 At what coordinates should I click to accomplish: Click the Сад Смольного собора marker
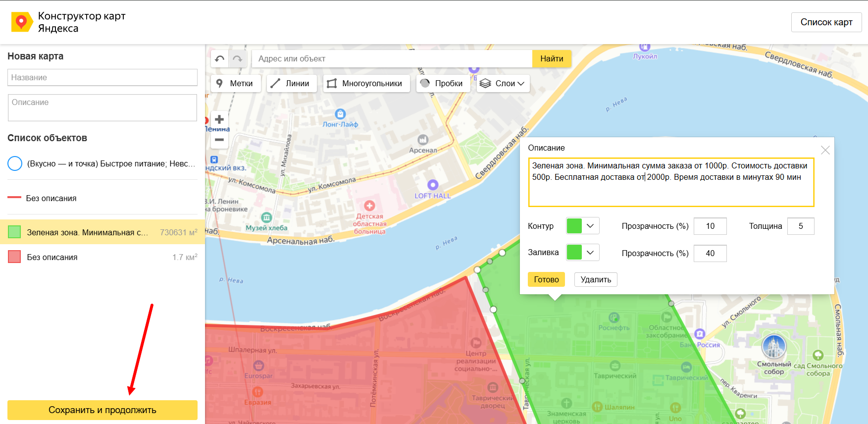click(818, 355)
